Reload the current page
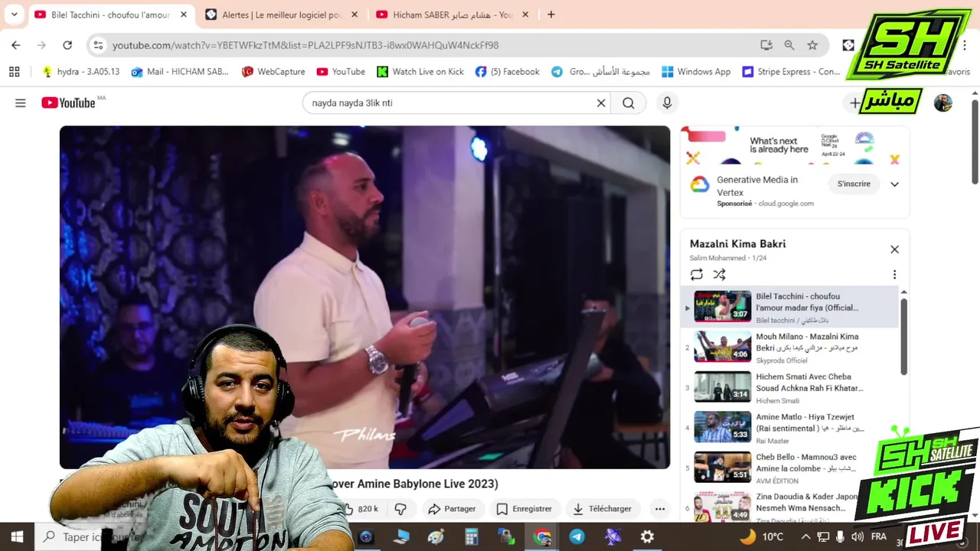The height and width of the screenshot is (551, 980). click(x=67, y=45)
